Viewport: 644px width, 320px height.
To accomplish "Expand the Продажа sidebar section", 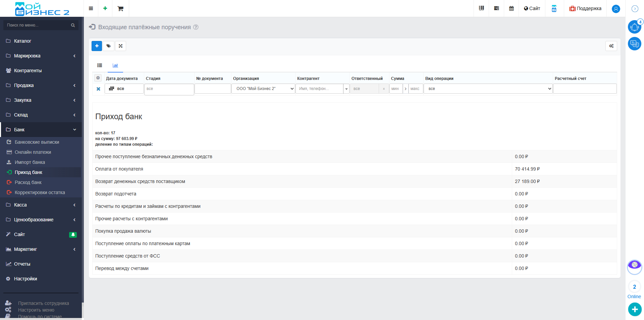I will [x=41, y=85].
